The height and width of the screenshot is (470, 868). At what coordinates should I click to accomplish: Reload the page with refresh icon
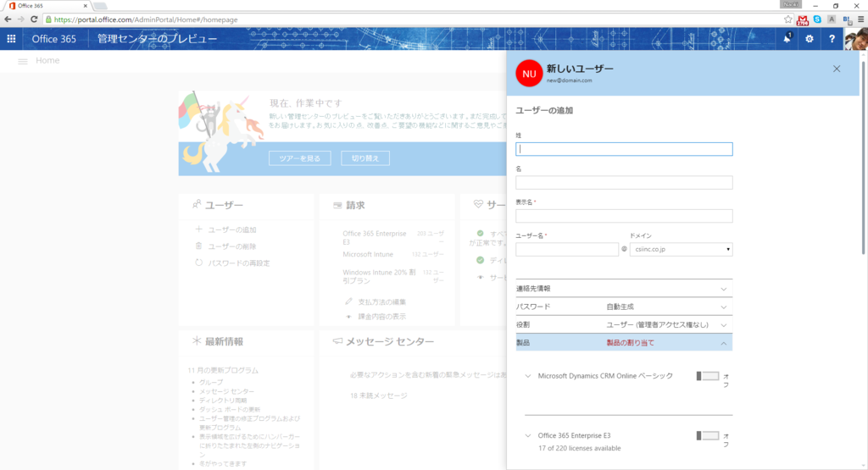click(34, 19)
